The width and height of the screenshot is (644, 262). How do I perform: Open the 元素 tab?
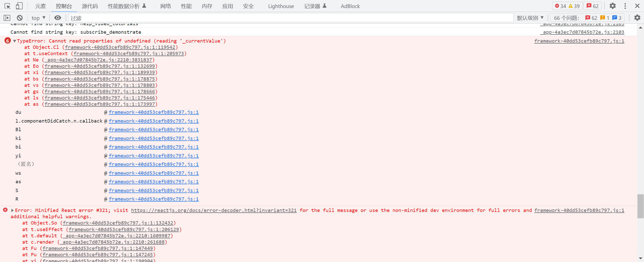41,6
